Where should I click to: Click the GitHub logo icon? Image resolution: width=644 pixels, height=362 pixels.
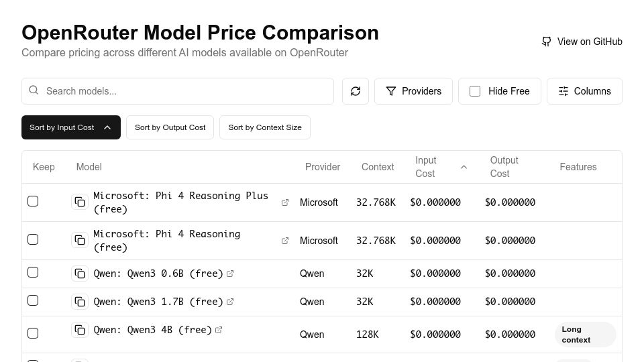[546, 42]
